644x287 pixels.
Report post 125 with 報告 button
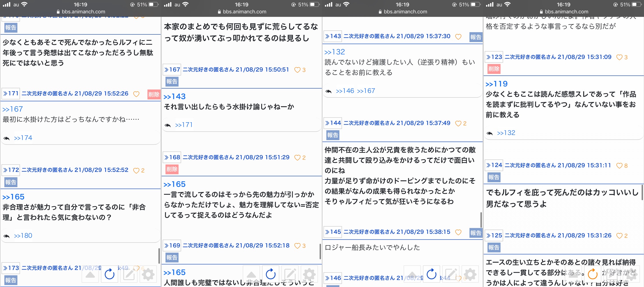point(494,247)
